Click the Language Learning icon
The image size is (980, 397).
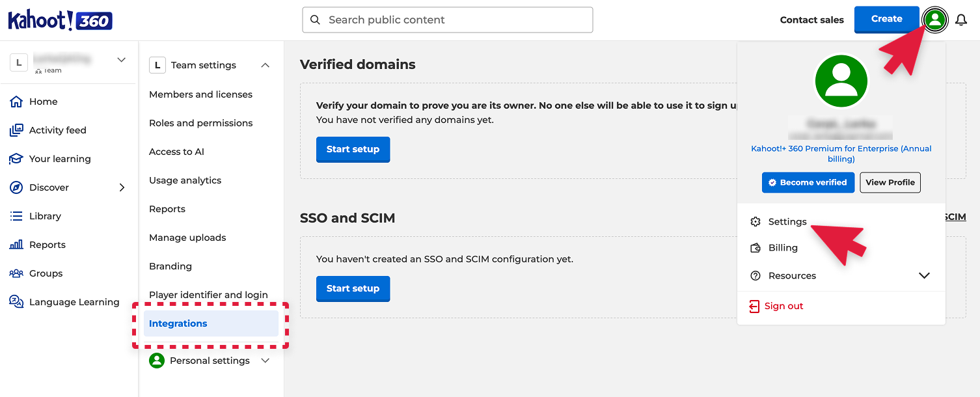pyautogui.click(x=16, y=301)
